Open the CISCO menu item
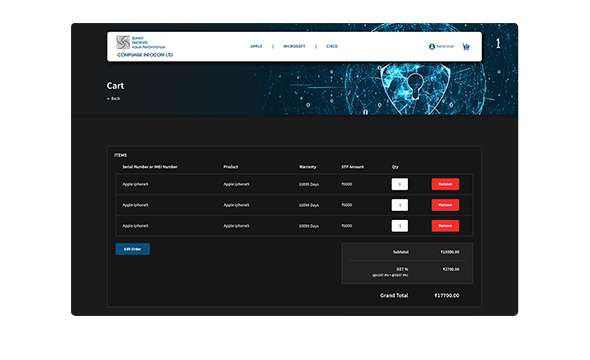 pos(332,46)
